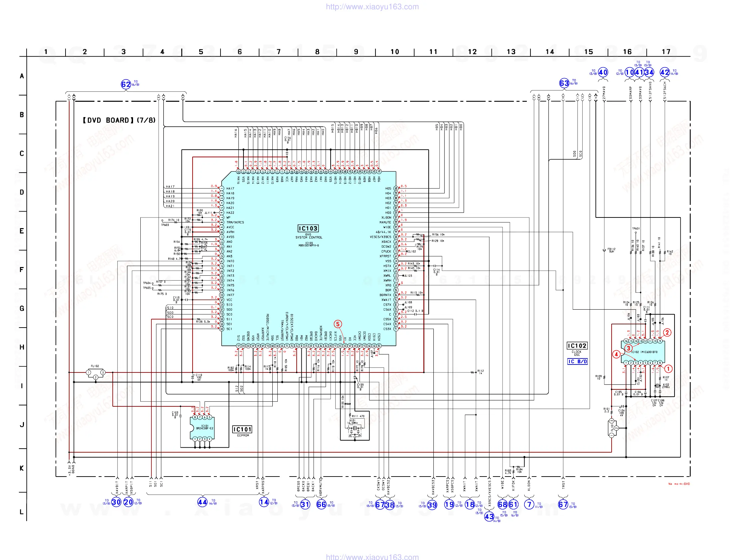Click the IC103 label box
This screenshot has height=560, width=745.
[308, 228]
